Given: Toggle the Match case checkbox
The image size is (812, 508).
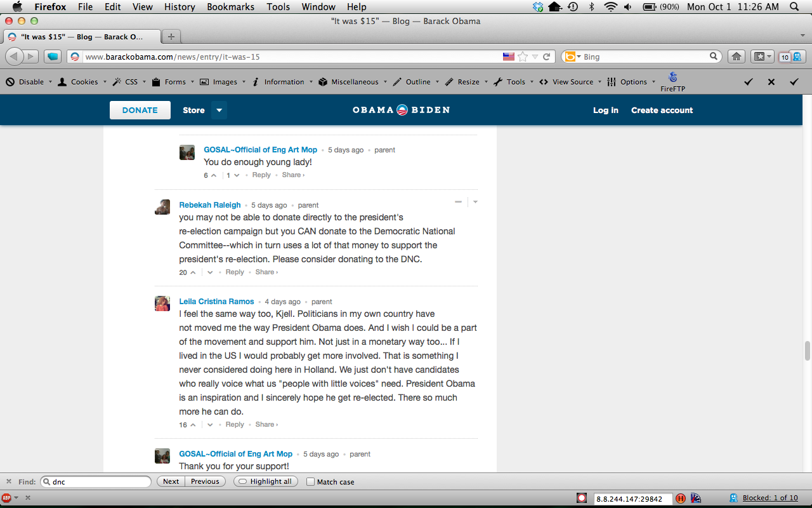Looking at the screenshot, I should pos(310,482).
